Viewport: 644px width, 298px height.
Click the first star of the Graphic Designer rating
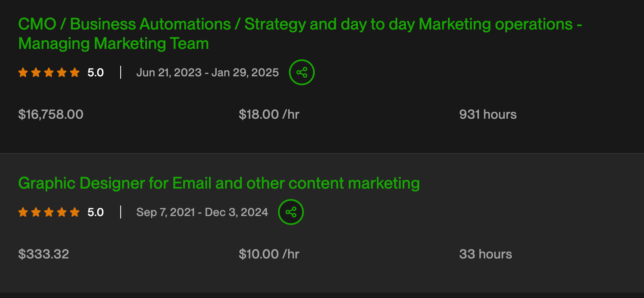(x=23, y=212)
